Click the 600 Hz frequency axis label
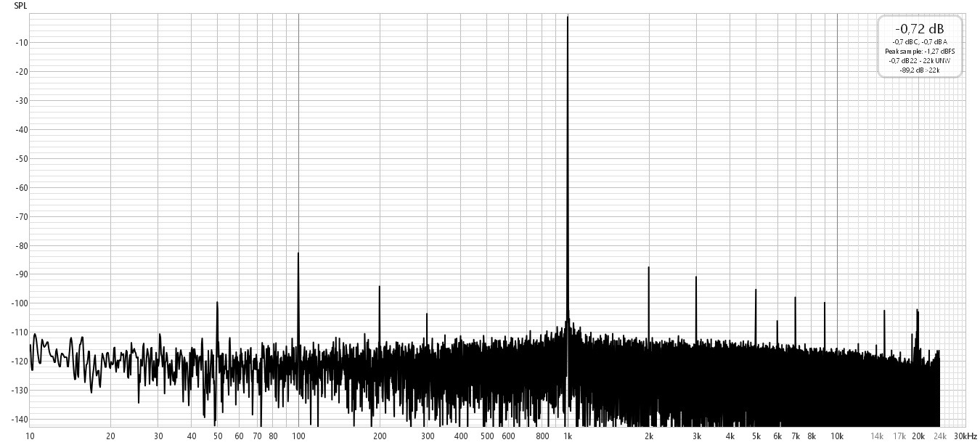Screen dimensions: 980x445 [508, 436]
